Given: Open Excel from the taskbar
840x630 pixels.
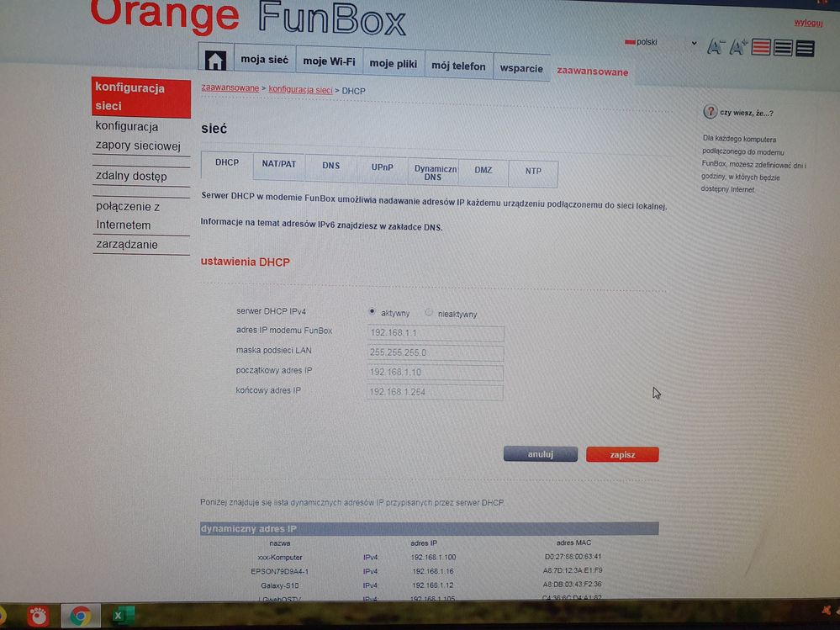Looking at the screenshot, I should tap(122, 615).
